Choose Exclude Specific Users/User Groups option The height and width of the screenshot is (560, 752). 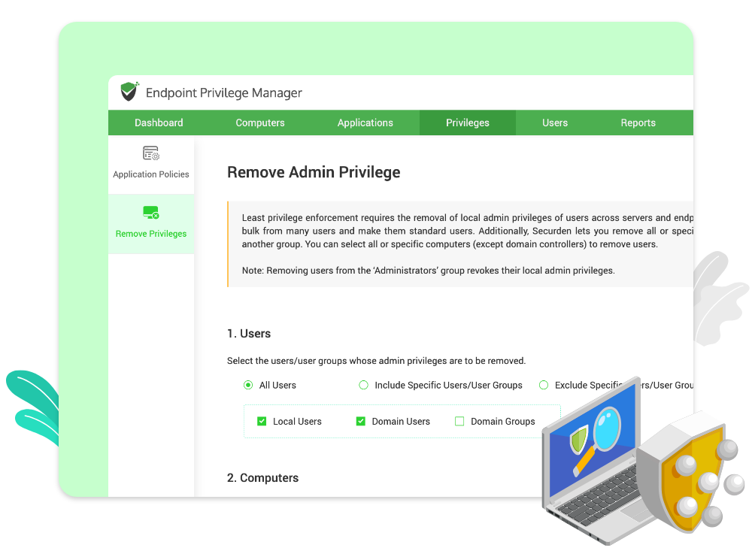pos(544,385)
